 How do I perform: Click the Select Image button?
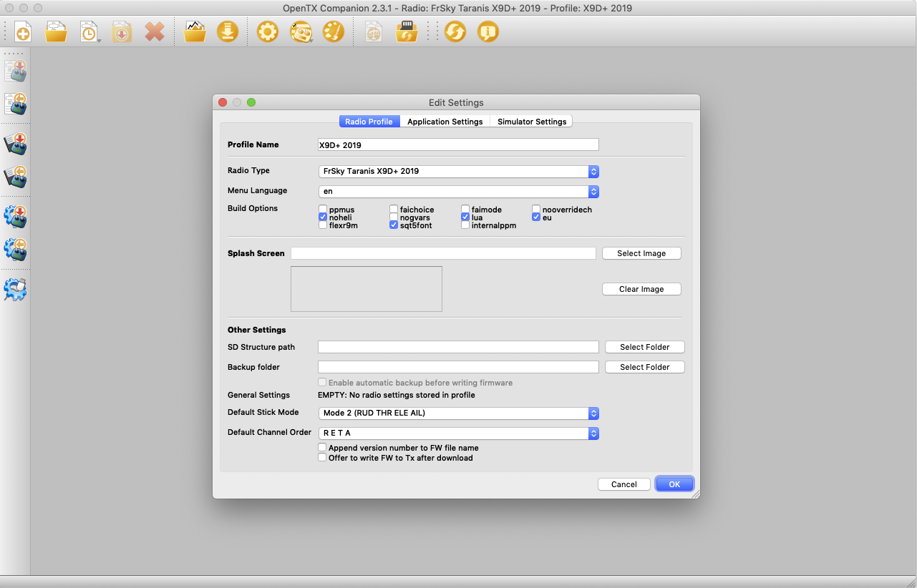point(641,253)
